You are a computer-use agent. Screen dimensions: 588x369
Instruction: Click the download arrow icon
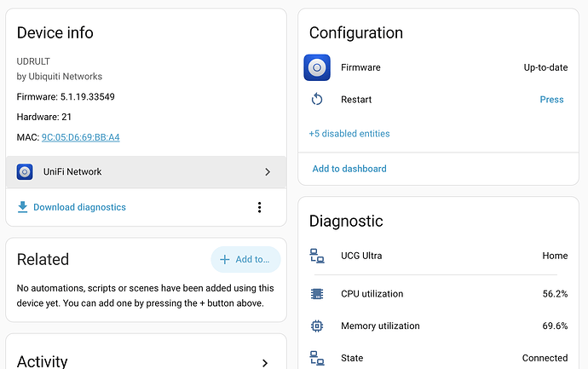pyautogui.click(x=22, y=207)
